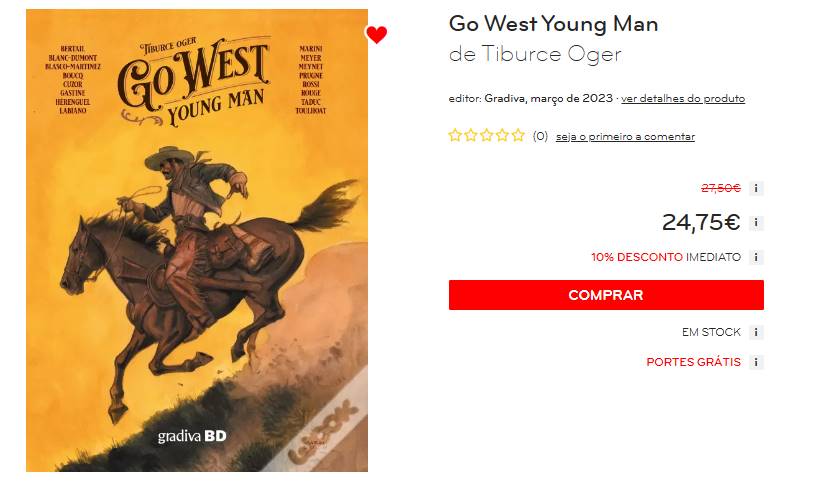
Task: Open info icon beside 10% desconto imediato
Action: [x=756, y=257]
